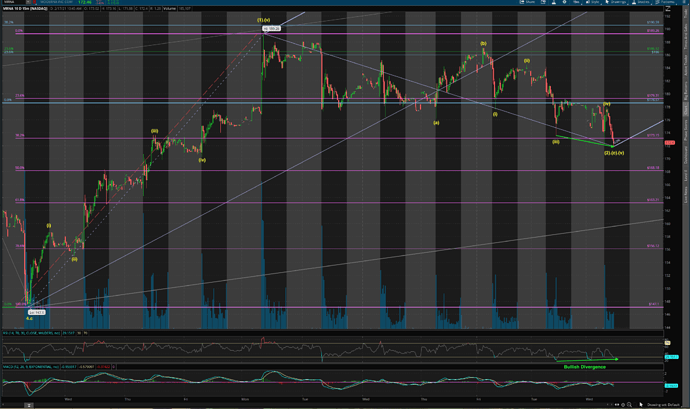
Task: Click the Volume label in the chart header
Action: click(x=169, y=8)
